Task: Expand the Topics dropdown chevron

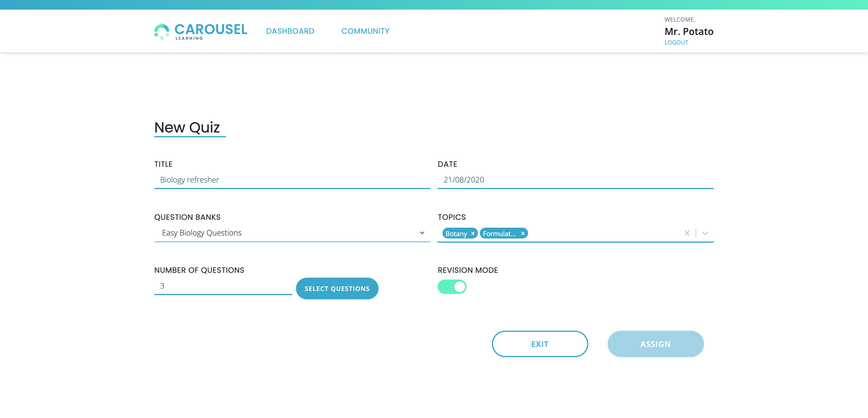Action: click(x=705, y=233)
